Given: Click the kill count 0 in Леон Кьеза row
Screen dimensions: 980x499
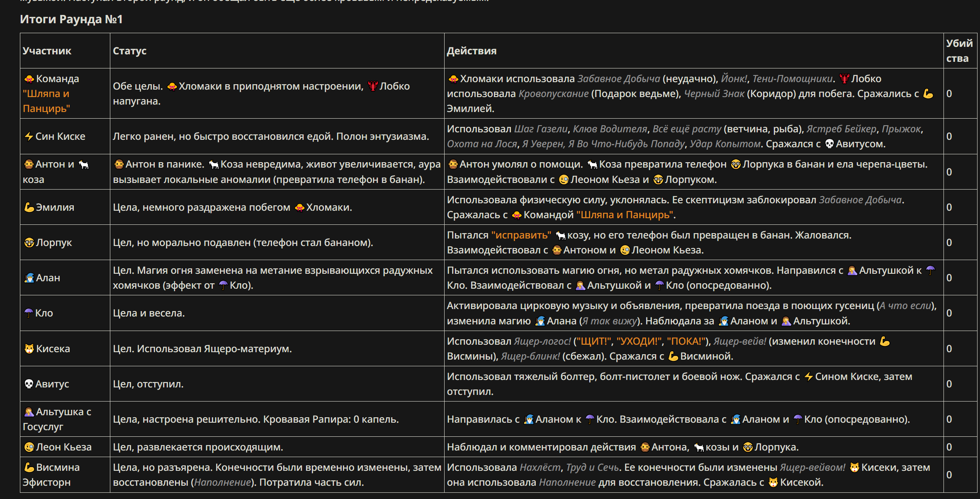Looking at the screenshot, I should 949,447.
